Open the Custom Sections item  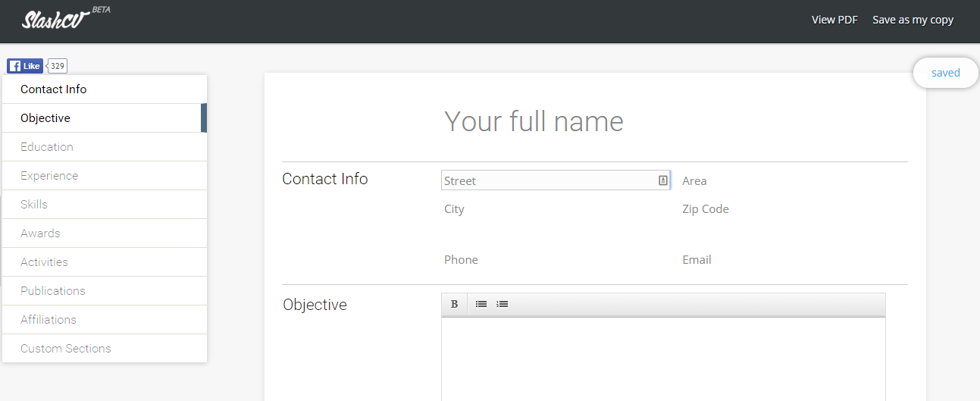(x=66, y=349)
